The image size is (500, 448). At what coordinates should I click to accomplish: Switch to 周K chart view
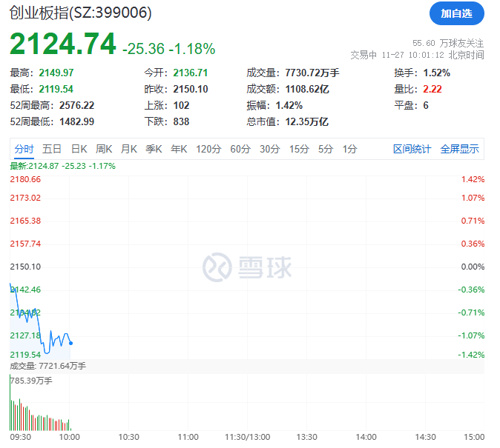[104, 149]
